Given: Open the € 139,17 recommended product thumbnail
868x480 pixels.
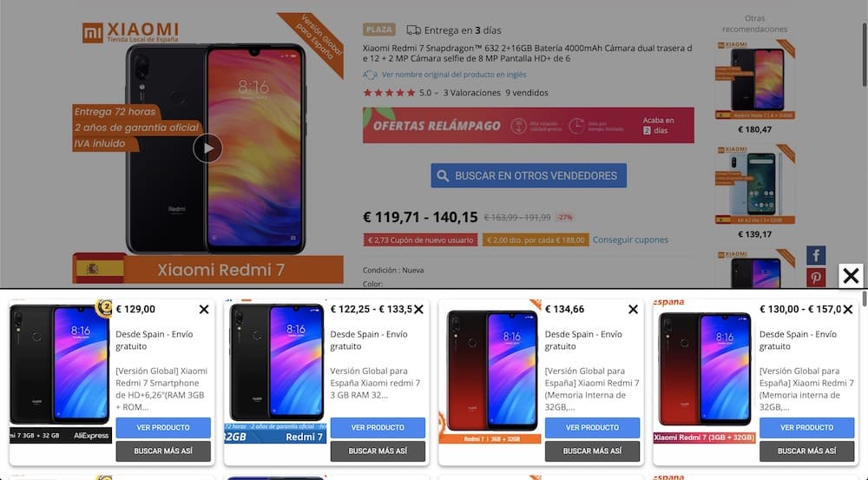Looking at the screenshot, I should [x=755, y=185].
